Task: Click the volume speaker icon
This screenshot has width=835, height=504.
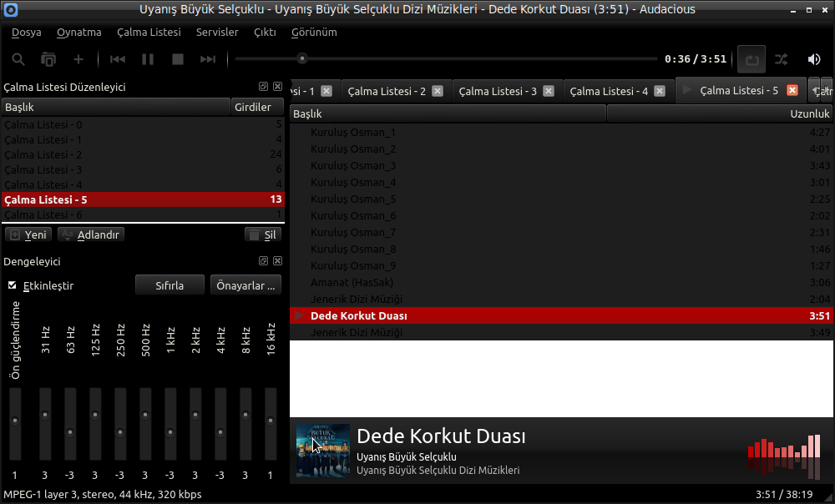Action: (813, 59)
